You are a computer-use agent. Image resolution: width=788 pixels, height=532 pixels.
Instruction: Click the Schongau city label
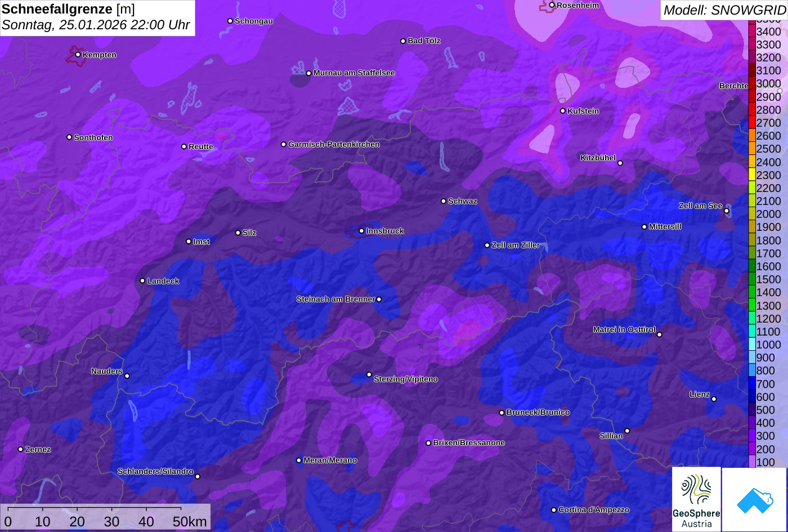[254, 21]
